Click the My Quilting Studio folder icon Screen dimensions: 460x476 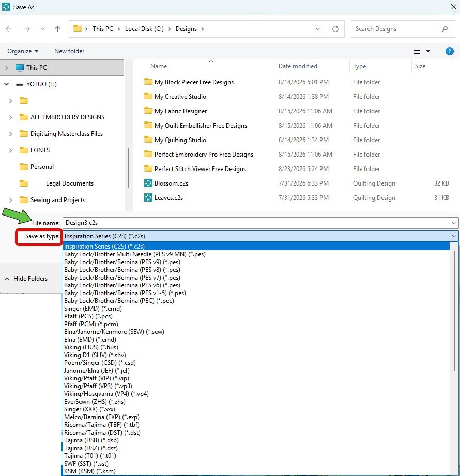(148, 140)
